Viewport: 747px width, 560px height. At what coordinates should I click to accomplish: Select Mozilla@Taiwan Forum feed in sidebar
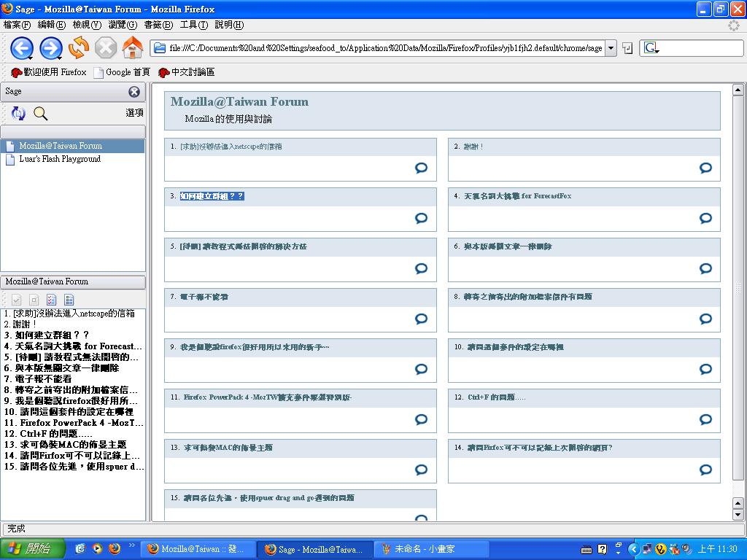pyautogui.click(x=73, y=146)
